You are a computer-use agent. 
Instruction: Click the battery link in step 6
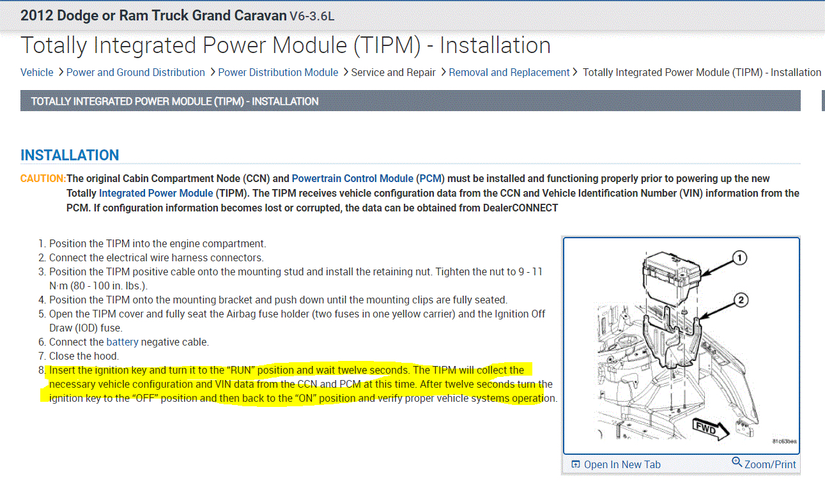[122, 342]
